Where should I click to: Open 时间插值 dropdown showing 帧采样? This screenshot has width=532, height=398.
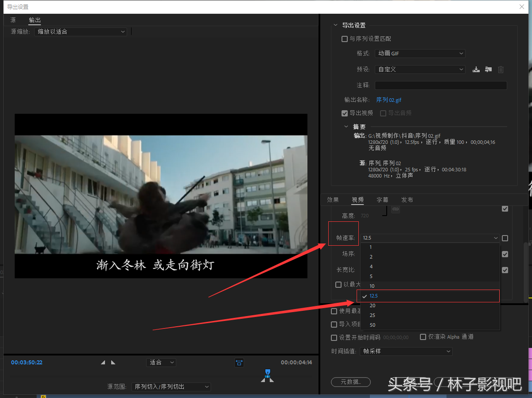click(x=406, y=352)
